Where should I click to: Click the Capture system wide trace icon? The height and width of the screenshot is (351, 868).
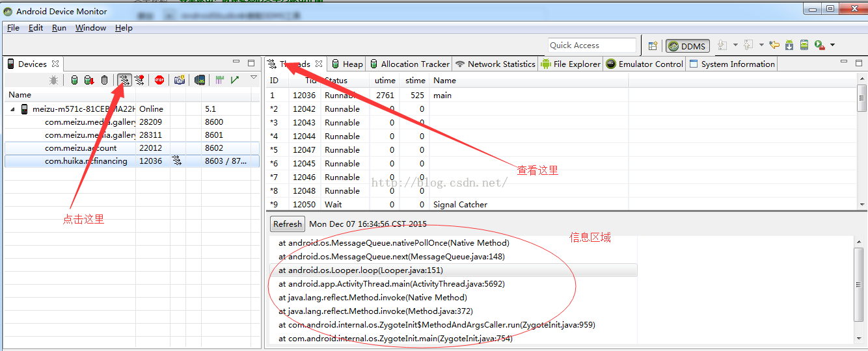(220, 80)
